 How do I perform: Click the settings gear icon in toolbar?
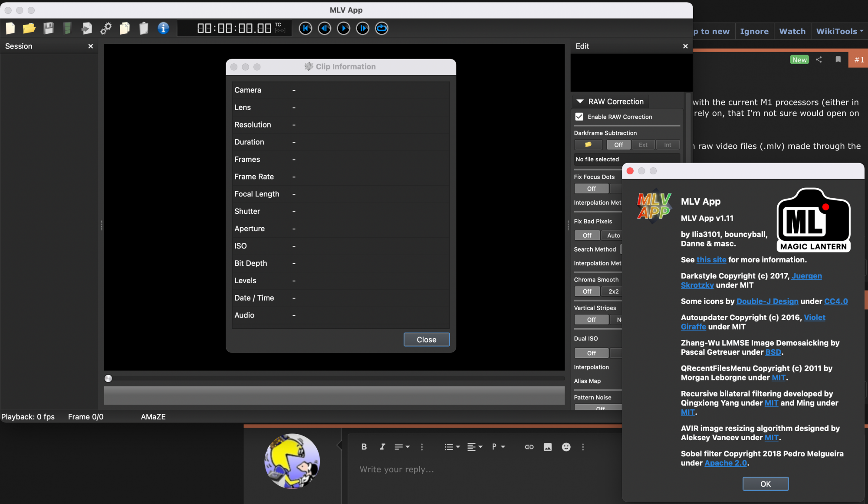(105, 29)
